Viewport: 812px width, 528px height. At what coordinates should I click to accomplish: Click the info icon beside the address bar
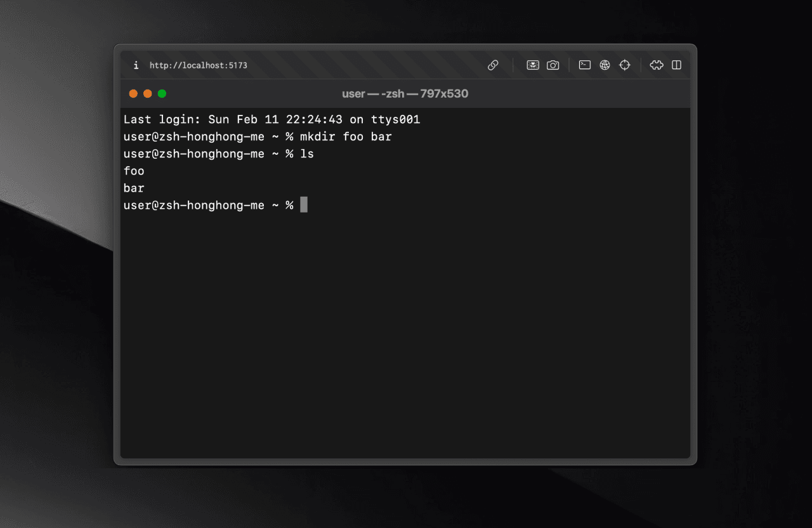click(135, 65)
